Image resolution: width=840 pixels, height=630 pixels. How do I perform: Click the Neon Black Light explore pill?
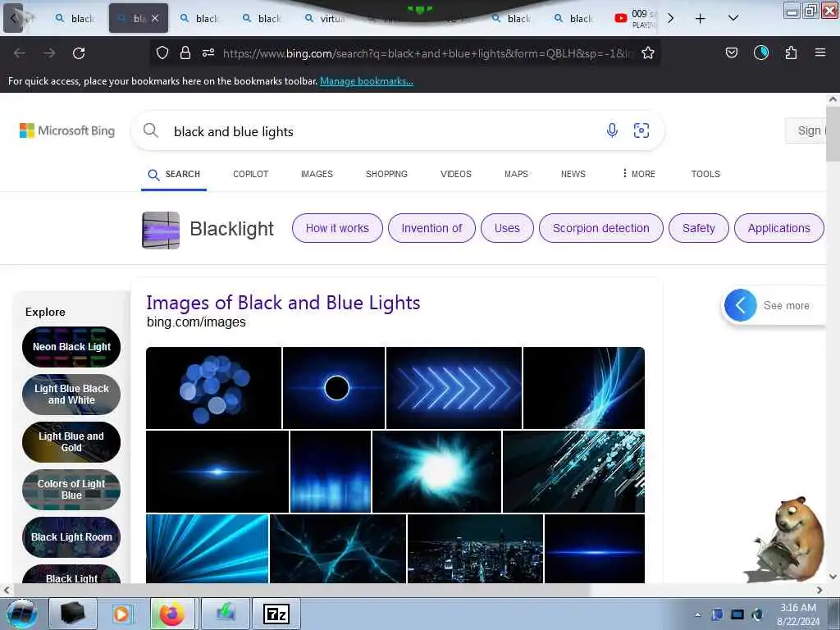[x=71, y=347]
